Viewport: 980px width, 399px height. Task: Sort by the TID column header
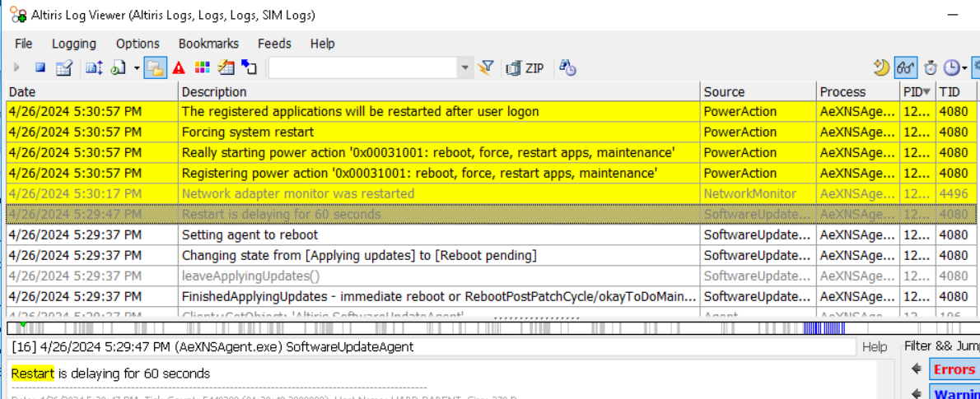(x=956, y=92)
